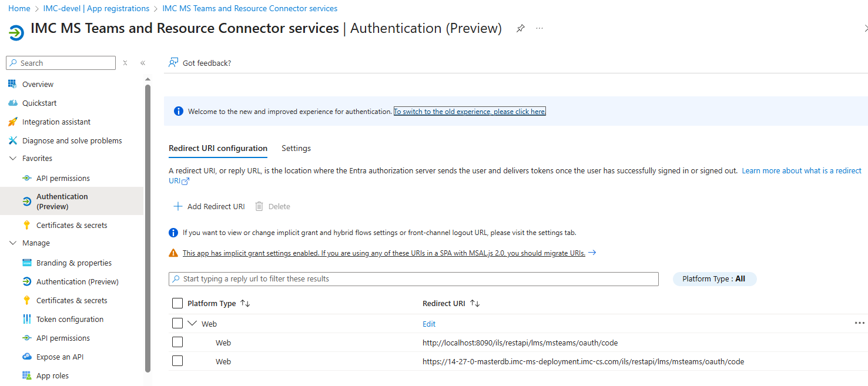Select checkbox for 14-27-0-masterdb redirect URI

tap(177, 361)
